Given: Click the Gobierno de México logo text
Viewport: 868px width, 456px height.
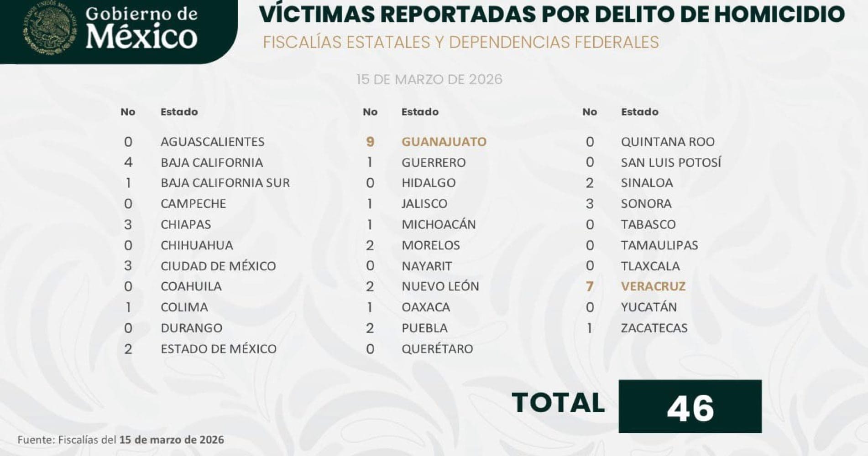Looking at the screenshot, I should click(141, 28).
